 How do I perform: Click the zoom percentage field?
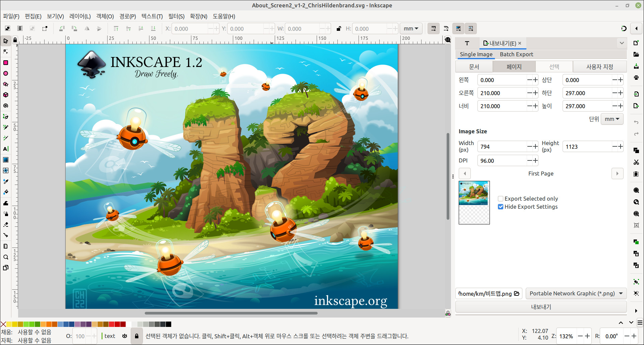(x=566, y=336)
